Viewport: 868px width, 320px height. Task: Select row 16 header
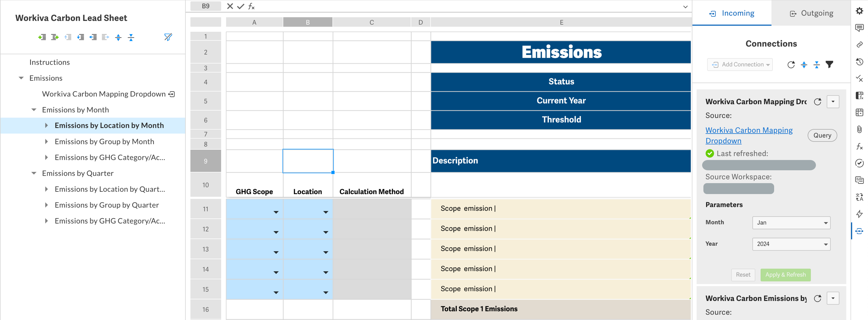[x=205, y=309]
